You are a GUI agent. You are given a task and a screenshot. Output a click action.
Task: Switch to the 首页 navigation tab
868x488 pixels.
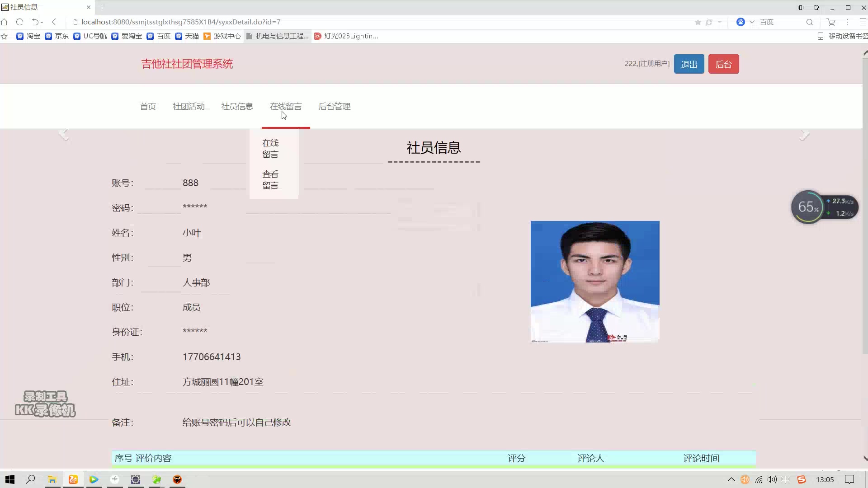point(148,106)
